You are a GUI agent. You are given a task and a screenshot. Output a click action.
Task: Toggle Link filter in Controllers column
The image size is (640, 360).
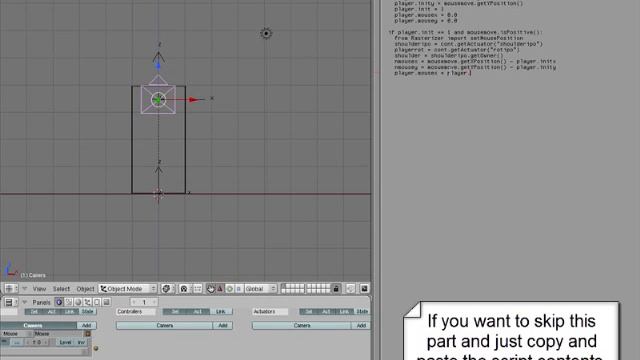(221, 311)
